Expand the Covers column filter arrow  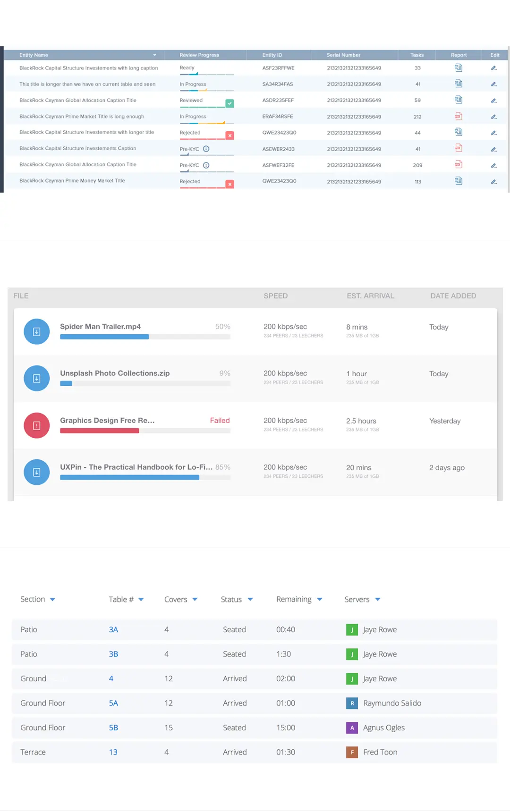pos(195,600)
